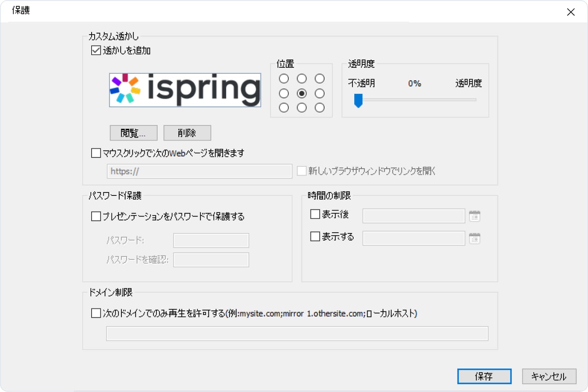Open the calendar picker next to 表示する
This screenshot has width=588, height=392.
click(475, 238)
